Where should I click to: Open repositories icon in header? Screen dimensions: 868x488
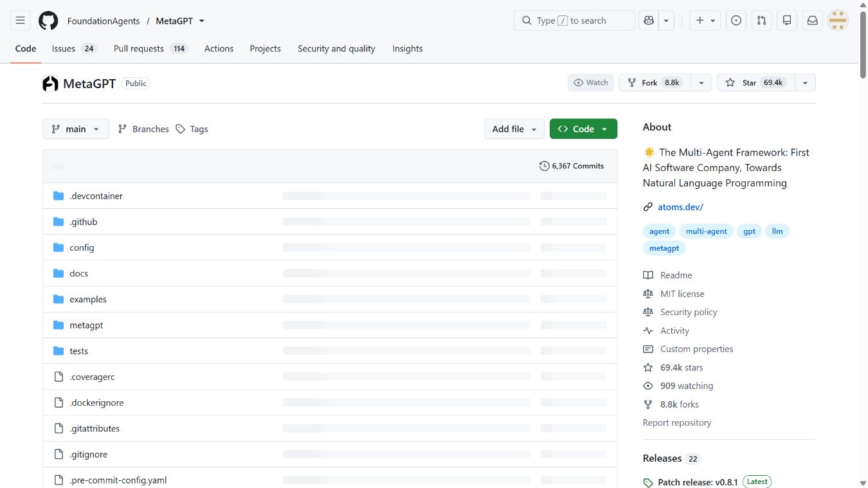point(787,21)
